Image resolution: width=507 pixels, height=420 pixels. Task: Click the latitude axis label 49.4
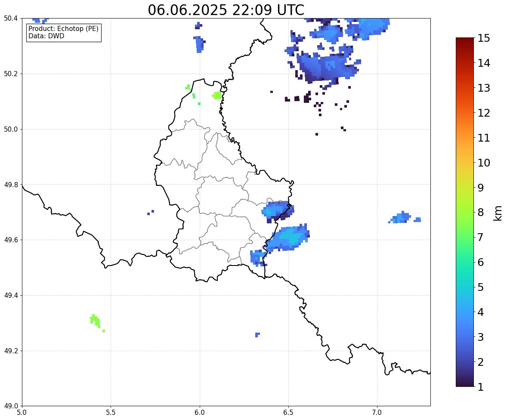coord(11,296)
